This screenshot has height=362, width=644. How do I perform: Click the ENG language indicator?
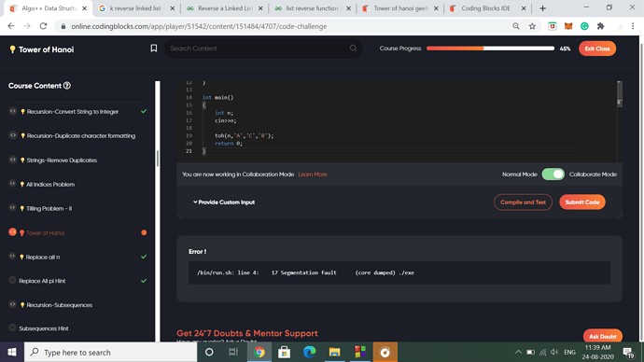pos(569,352)
